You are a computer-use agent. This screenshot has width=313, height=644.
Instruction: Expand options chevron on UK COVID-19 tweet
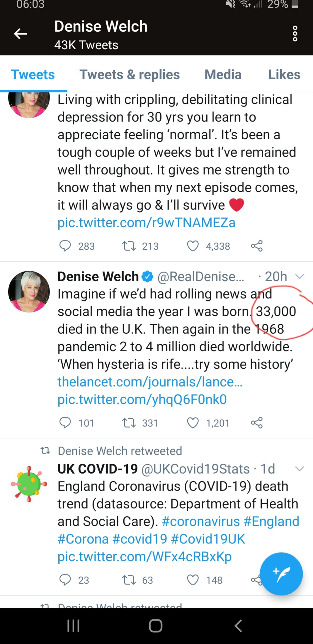coord(300,469)
